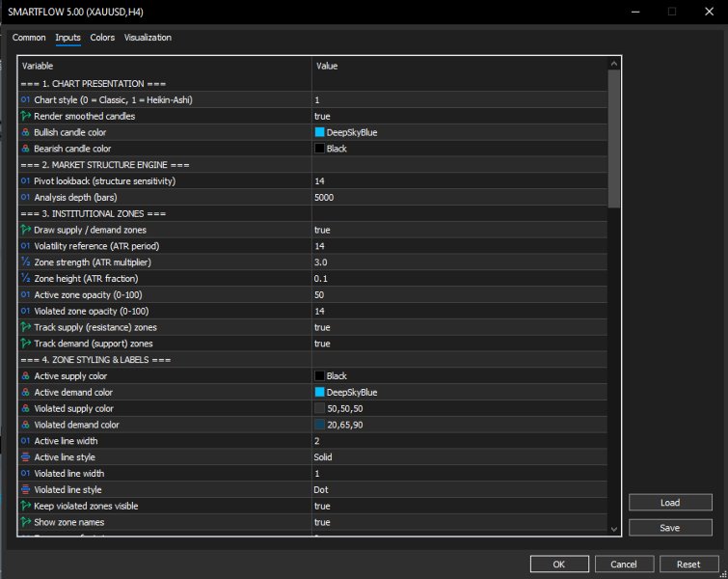The width and height of the screenshot is (728, 579).
Task: Click the Violated supply color 50,50,50 swatch
Action: pyautogui.click(x=319, y=408)
